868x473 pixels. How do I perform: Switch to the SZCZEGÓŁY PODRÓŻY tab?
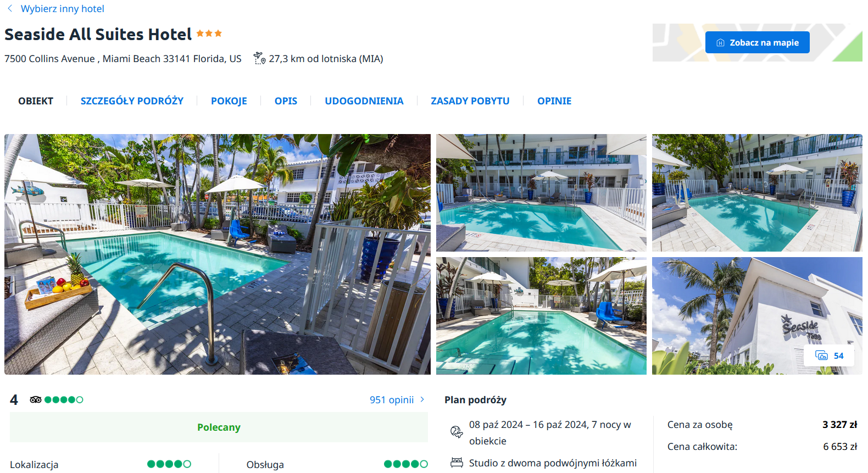[132, 101]
